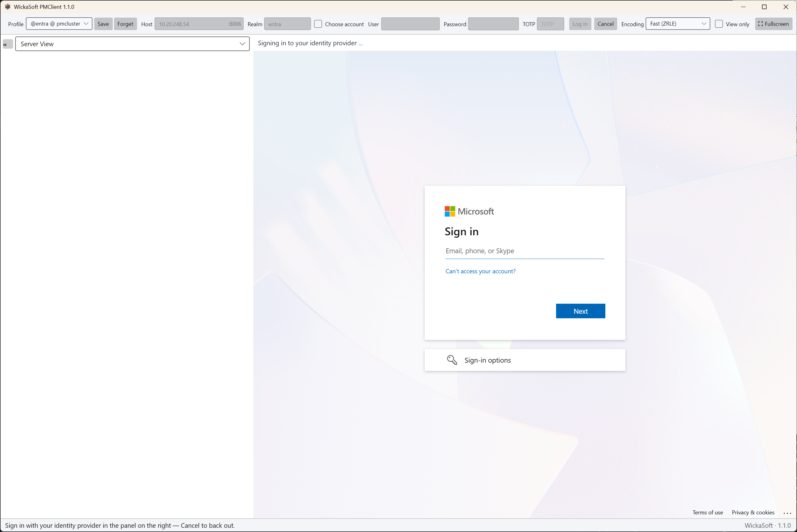Click the Realm field showing entra

[x=287, y=24]
